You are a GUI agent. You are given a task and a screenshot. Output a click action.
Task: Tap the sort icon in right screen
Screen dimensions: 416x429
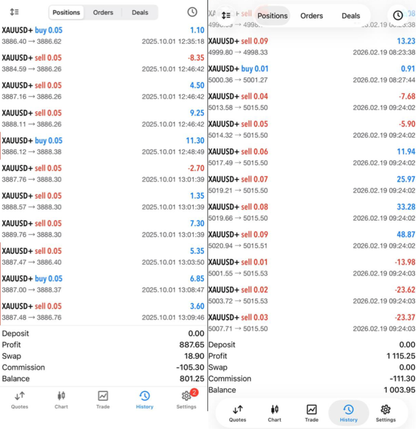tap(226, 15)
